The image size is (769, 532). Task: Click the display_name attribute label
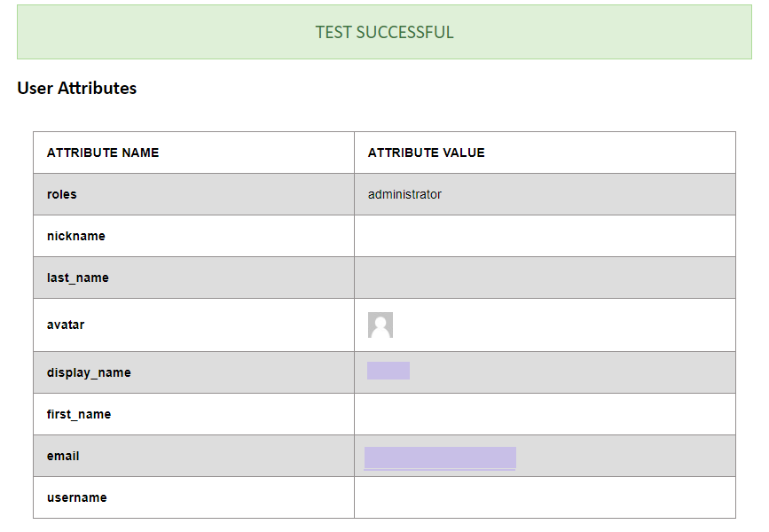(x=89, y=372)
